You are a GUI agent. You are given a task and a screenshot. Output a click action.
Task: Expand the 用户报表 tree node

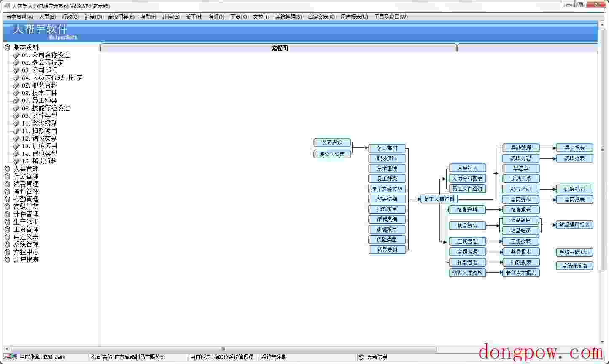click(8, 260)
